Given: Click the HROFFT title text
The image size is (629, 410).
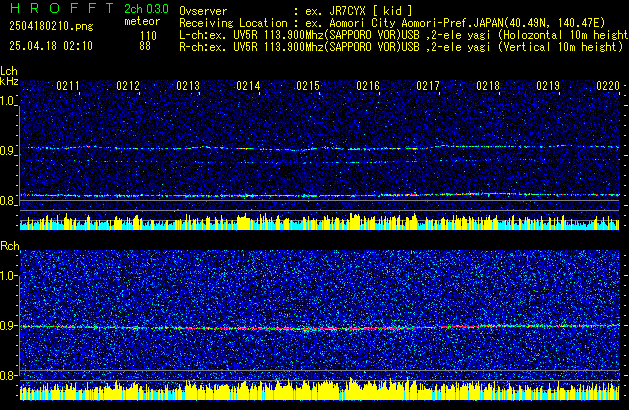Looking at the screenshot, I should [62, 8].
